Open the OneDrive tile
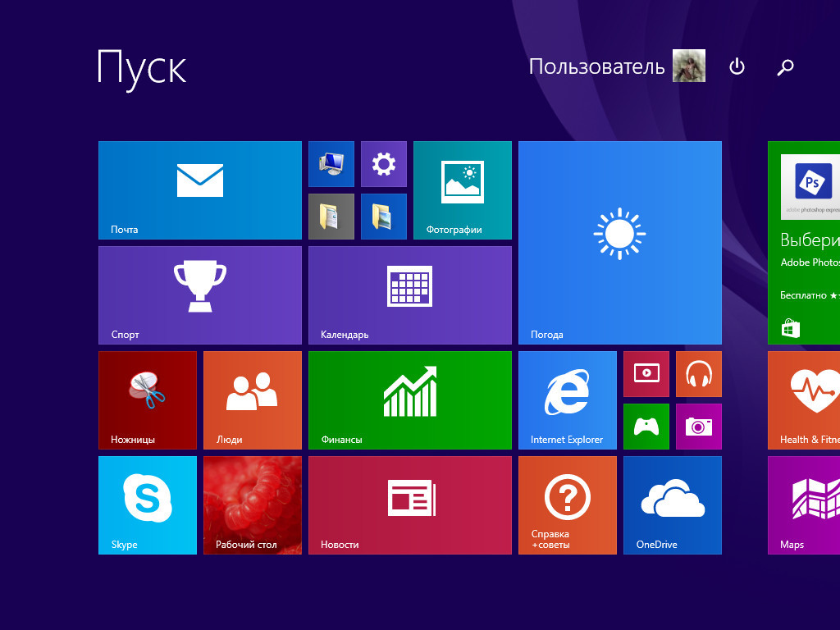Screen dimensions: 840x630 (673, 504)
